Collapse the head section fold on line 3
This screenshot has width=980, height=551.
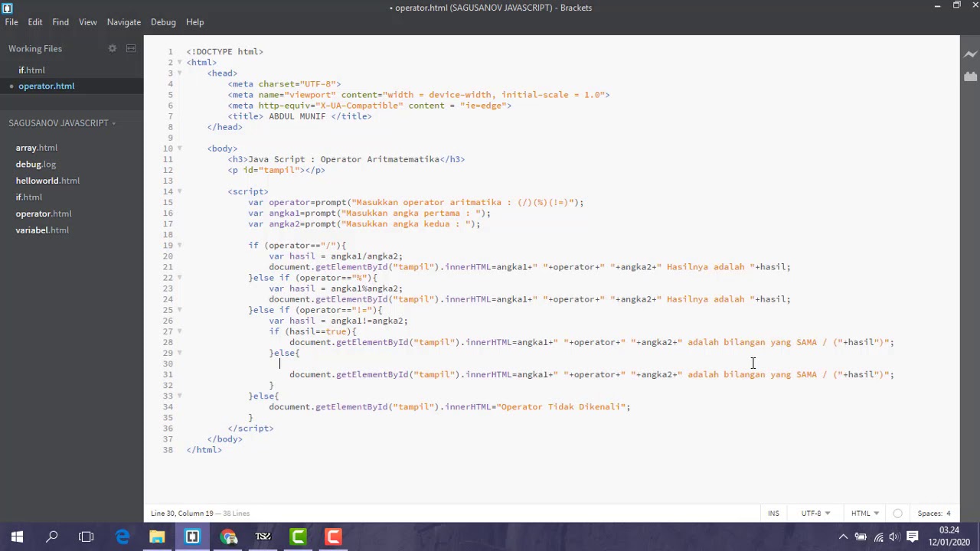pos(180,73)
